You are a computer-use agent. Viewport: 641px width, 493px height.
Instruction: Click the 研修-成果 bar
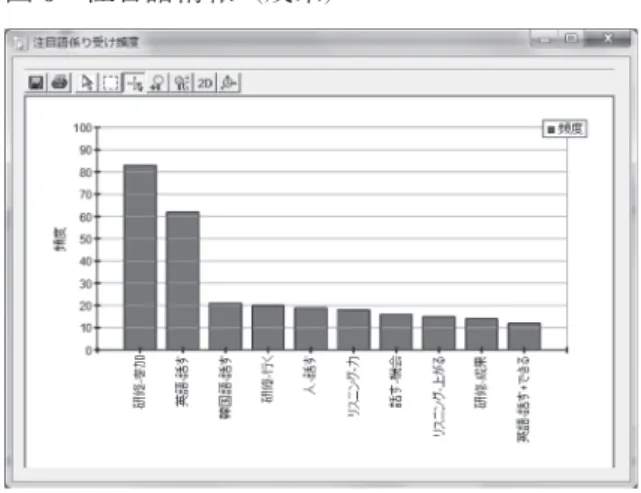(482, 334)
